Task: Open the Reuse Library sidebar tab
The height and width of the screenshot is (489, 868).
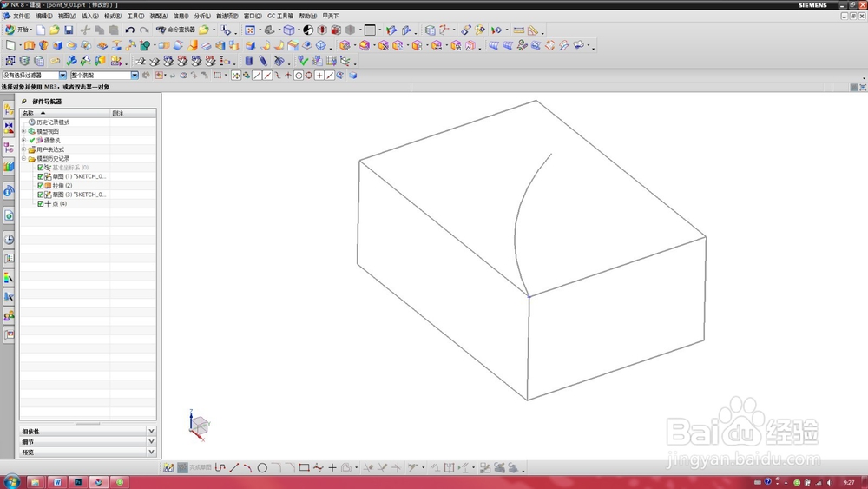Action: pos(9,166)
